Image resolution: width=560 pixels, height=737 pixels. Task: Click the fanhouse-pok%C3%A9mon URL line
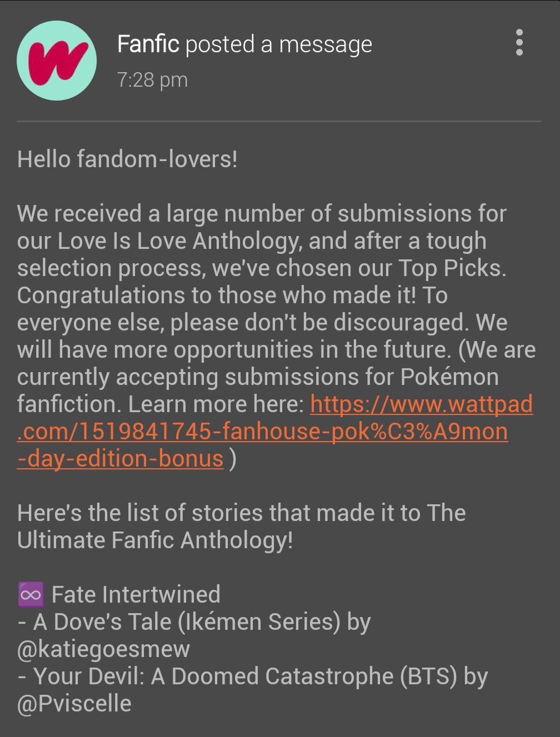click(x=262, y=432)
